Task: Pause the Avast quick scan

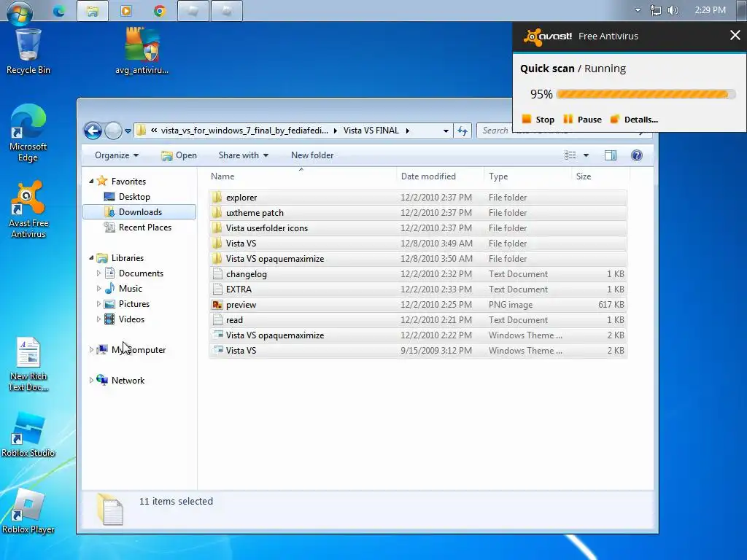Action: [582, 119]
